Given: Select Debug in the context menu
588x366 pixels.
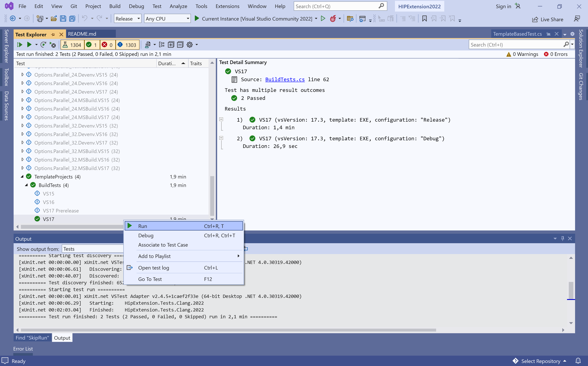Looking at the screenshot, I should [x=146, y=236].
